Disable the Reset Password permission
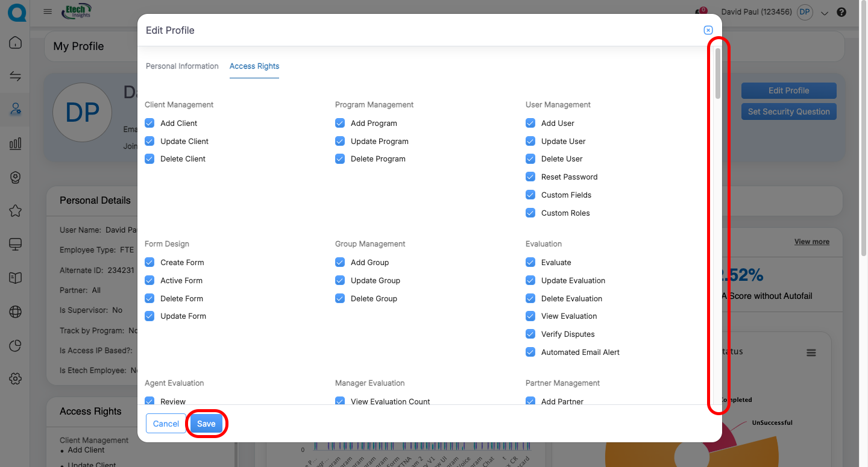Screen dimensions: 868x467 tap(530, 177)
